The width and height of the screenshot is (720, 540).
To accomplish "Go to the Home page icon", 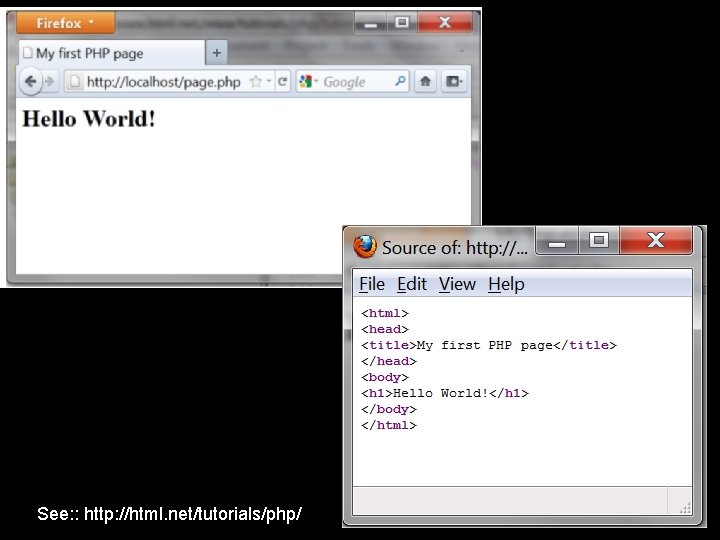I will coord(425,81).
